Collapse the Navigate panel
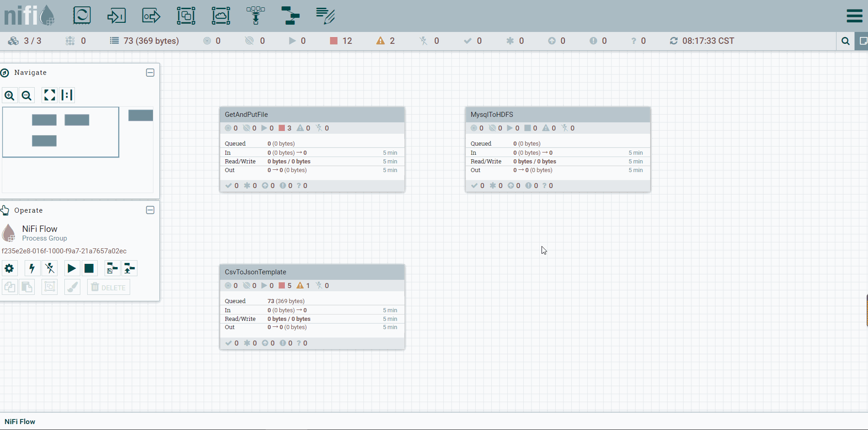The height and width of the screenshot is (430, 868). coord(150,73)
